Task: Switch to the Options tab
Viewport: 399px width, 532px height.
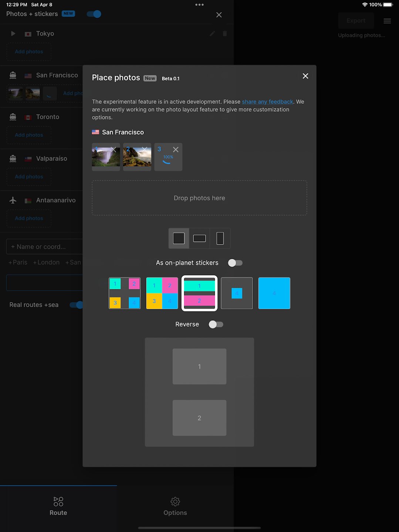Action: (175, 506)
